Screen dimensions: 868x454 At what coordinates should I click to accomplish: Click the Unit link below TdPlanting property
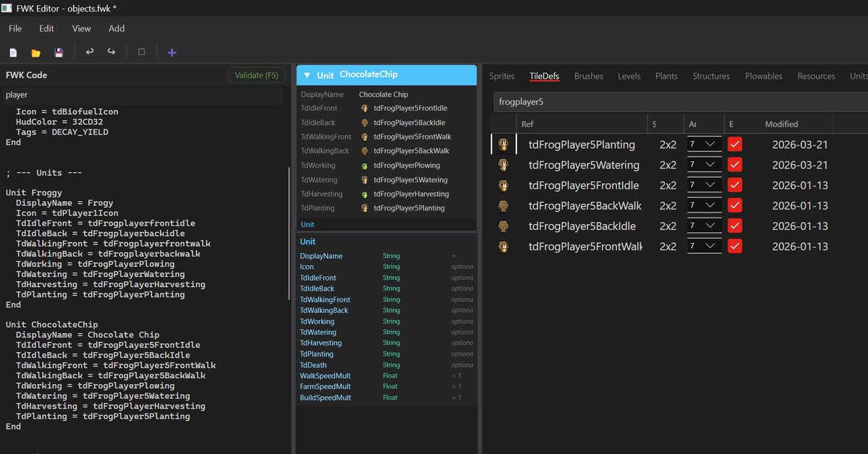coord(307,225)
